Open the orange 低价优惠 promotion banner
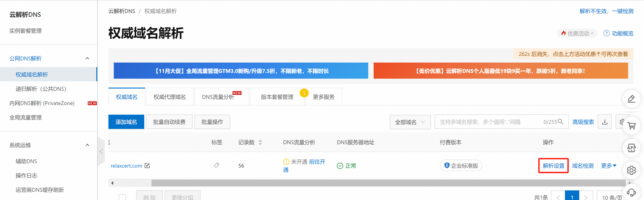This screenshot has height=200, width=644. [x=500, y=71]
